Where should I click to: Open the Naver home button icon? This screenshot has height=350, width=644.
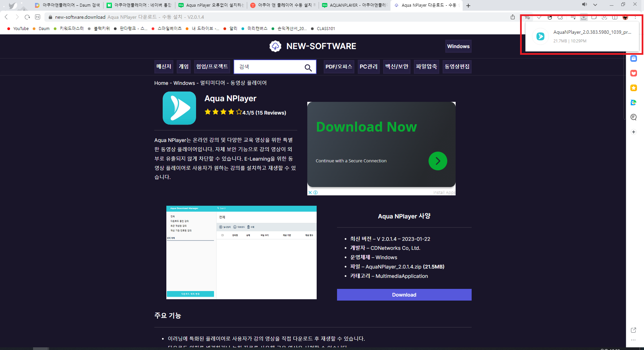pos(38,17)
